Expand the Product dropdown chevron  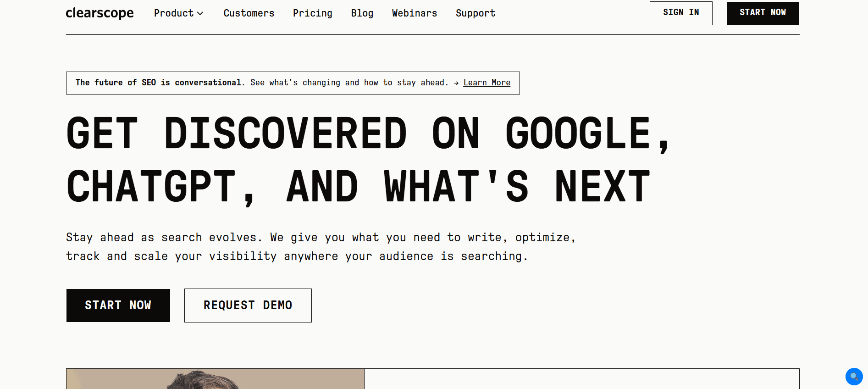(200, 14)
